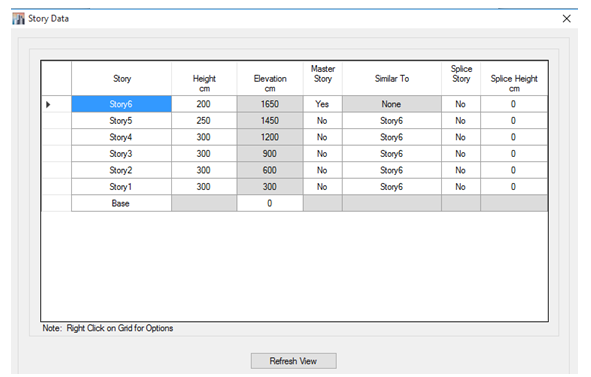Open Story1 Splice Story cell
Viewport: 591px width, 377px height.
point(461,187)
